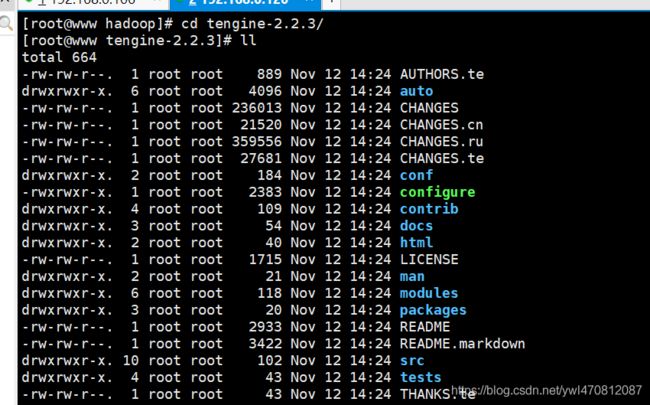Screen dimensions: 650x405
Task: Click the file size 359556 of CHANGES.ru
Action: click(x=257, y=142)
